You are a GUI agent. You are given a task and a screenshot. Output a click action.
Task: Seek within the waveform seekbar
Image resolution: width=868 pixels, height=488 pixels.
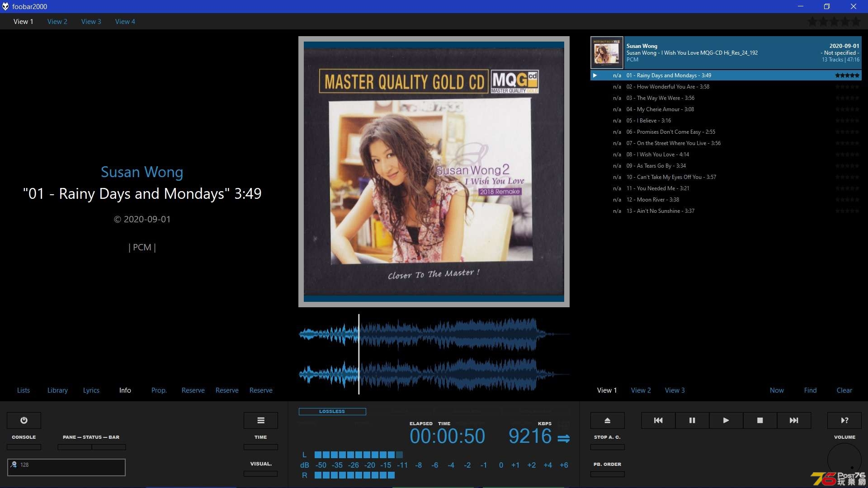click(x=434, y=354)
